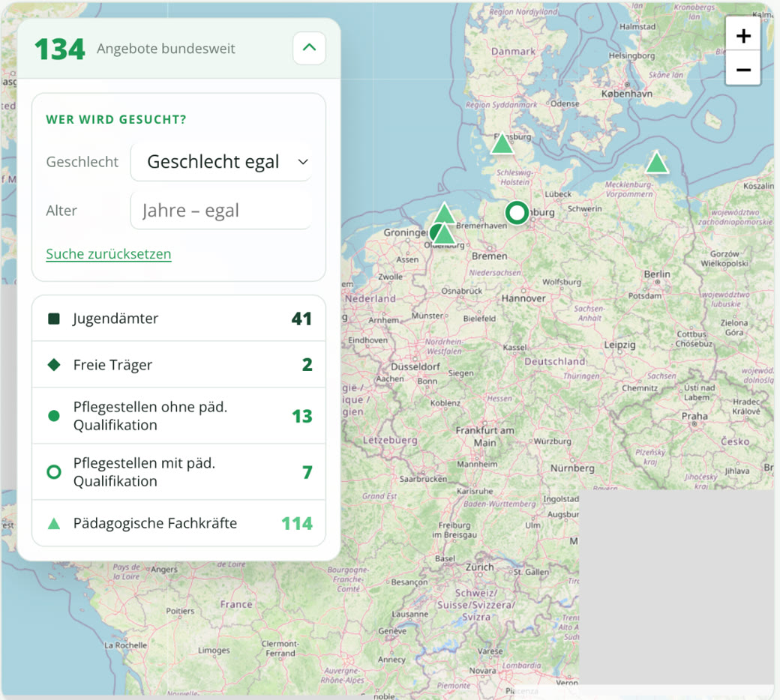
Task: Select Pflegestellen ohne päd. Qualifikation row
Action: coord(178,416)
